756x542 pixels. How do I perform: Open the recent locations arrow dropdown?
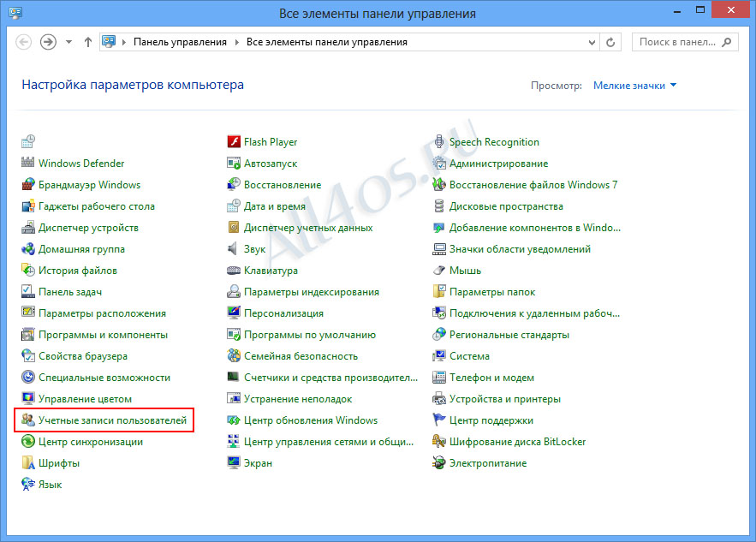pyautogui.click(x=69, y=43)
